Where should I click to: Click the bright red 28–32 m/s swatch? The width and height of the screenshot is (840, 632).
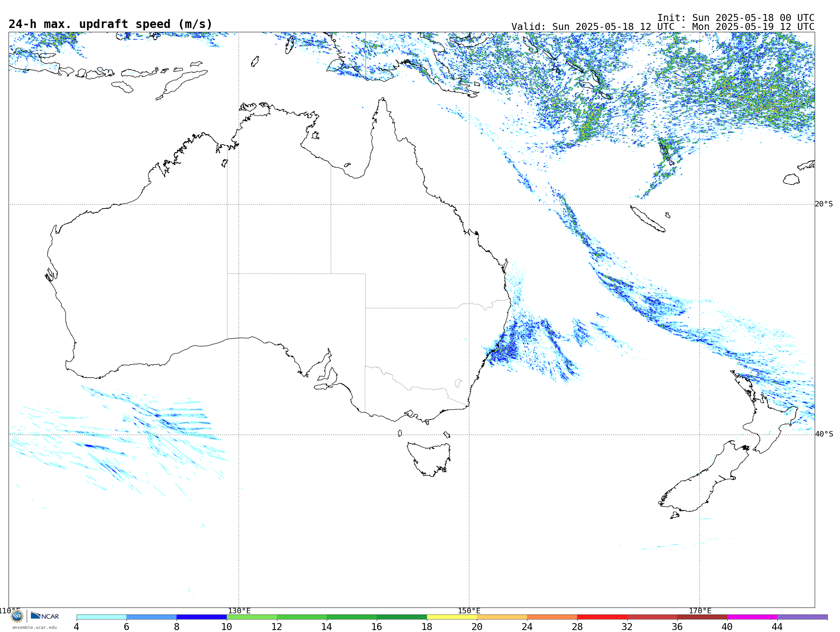pos(602,617)
